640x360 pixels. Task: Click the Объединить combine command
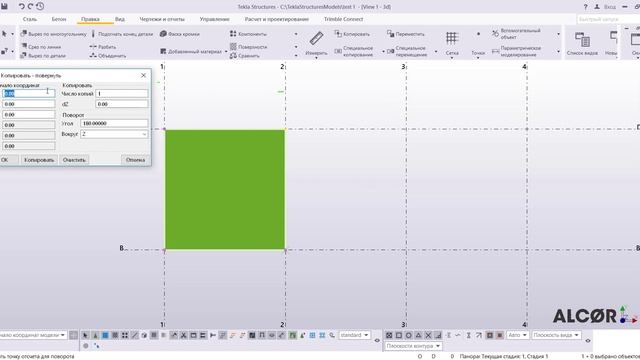108,56
